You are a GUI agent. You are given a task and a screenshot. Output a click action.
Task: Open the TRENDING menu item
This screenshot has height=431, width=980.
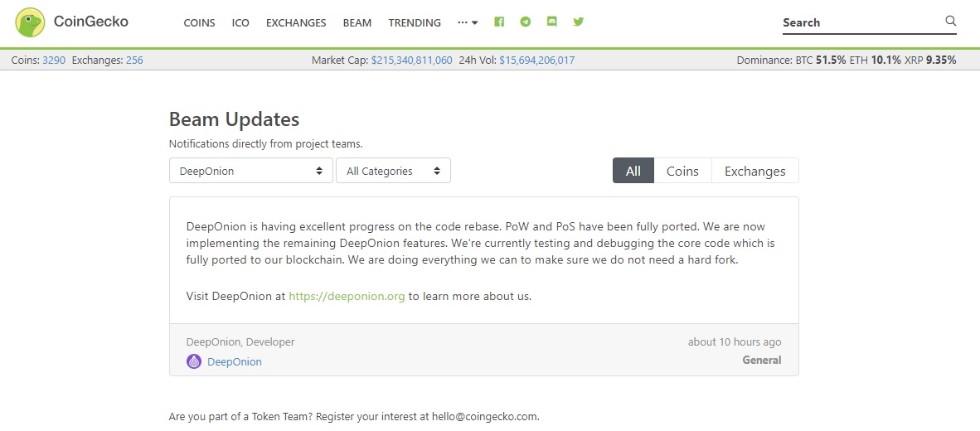tap(415, 22)
